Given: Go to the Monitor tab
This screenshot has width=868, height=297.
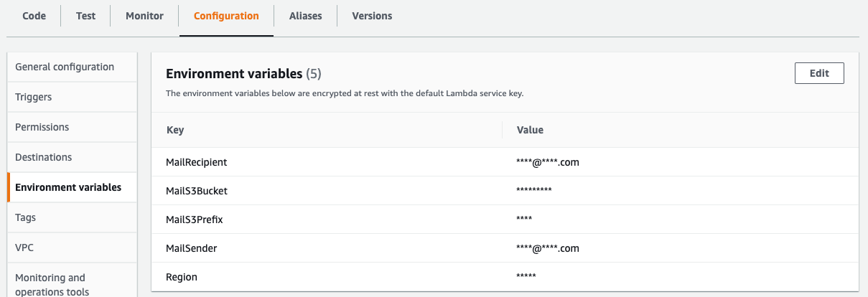Looking at the screenshot, I should (144, 16).
